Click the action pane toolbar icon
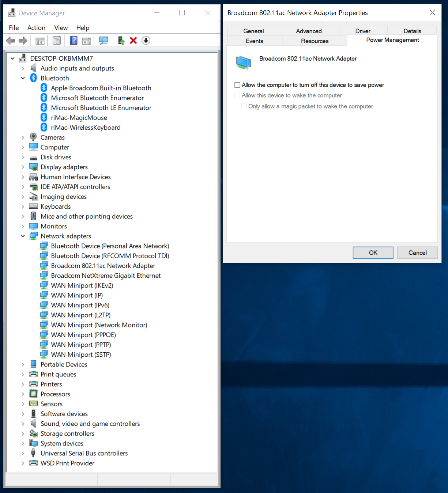This screenshot has width=448, height=493. coord(87,41)
